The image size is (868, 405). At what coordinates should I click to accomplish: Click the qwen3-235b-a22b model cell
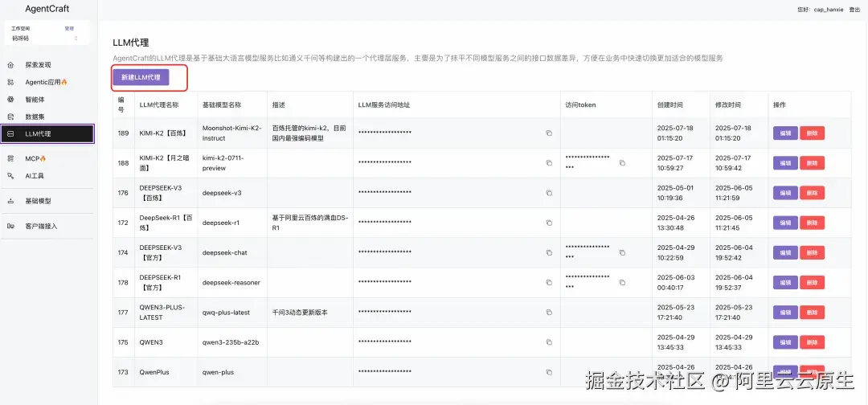point(231,342)
